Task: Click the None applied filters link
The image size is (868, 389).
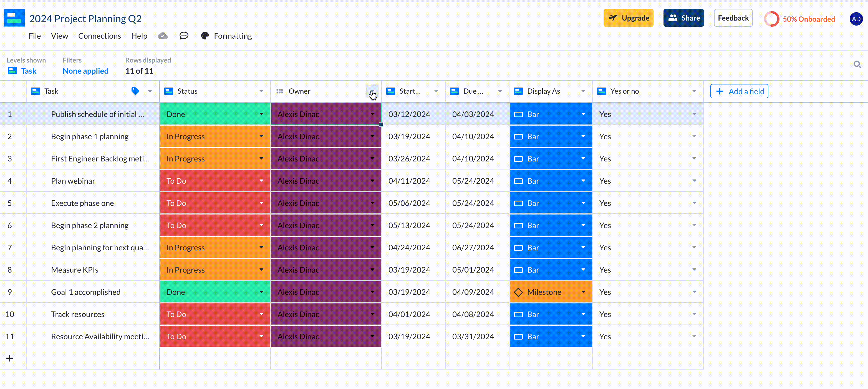Action: 85,71
